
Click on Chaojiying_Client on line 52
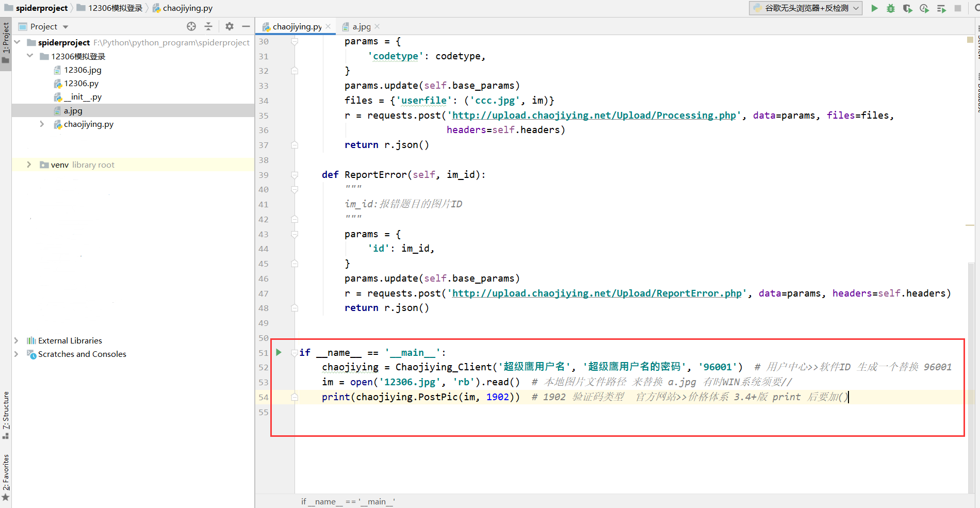pos(444,367)
